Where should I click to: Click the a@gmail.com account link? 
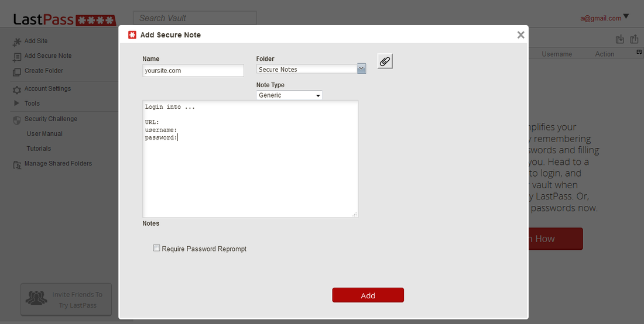coord(601,18)
